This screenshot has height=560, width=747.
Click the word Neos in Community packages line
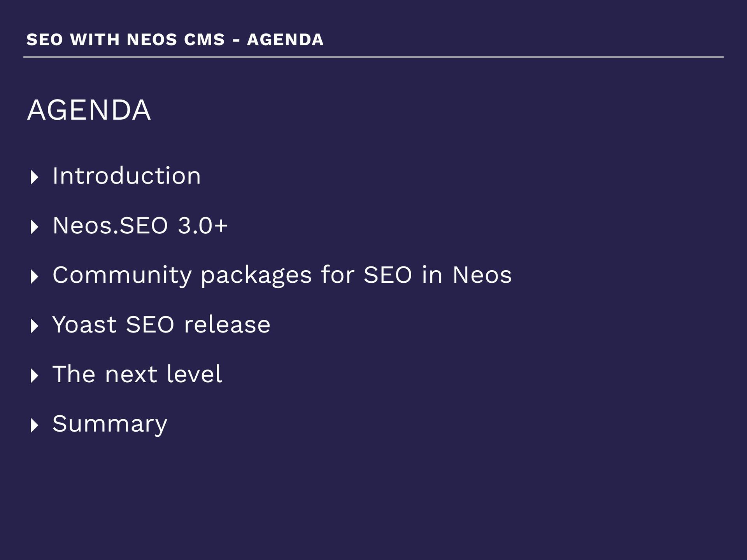482,275
